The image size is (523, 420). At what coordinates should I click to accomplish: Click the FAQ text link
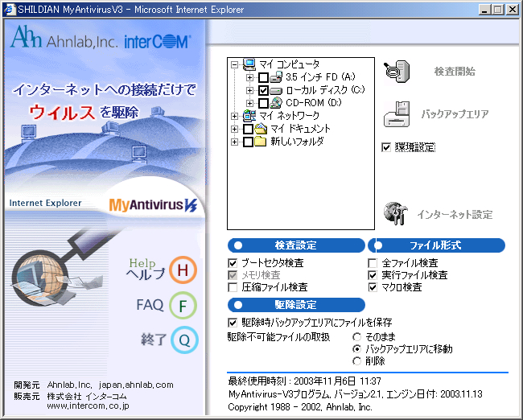150,305
